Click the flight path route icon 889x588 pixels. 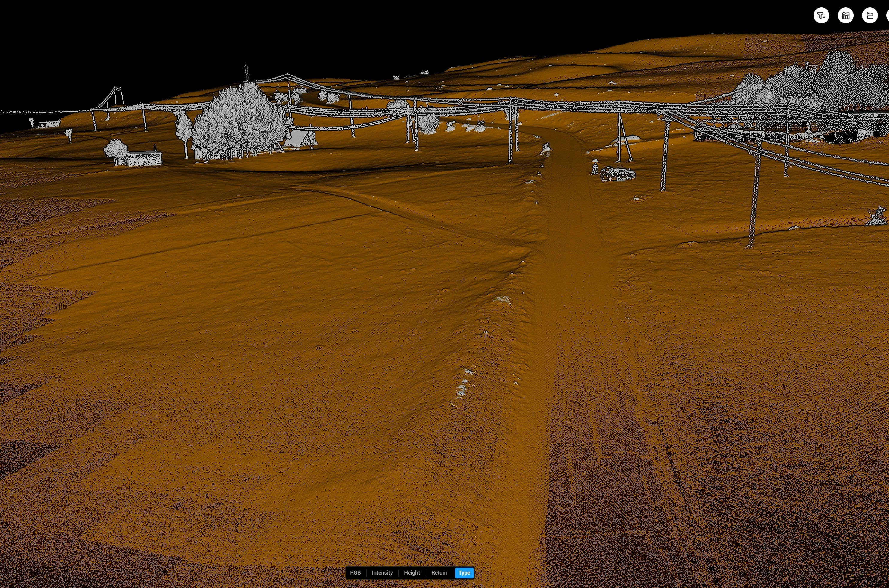coord(870,16)
